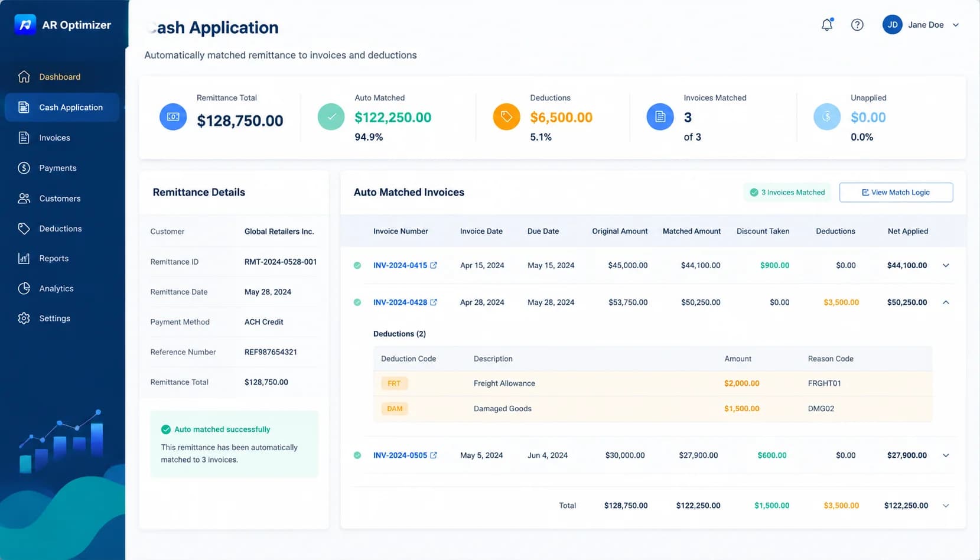Click the Auto matched successfully check icon

tap(166, 429)
